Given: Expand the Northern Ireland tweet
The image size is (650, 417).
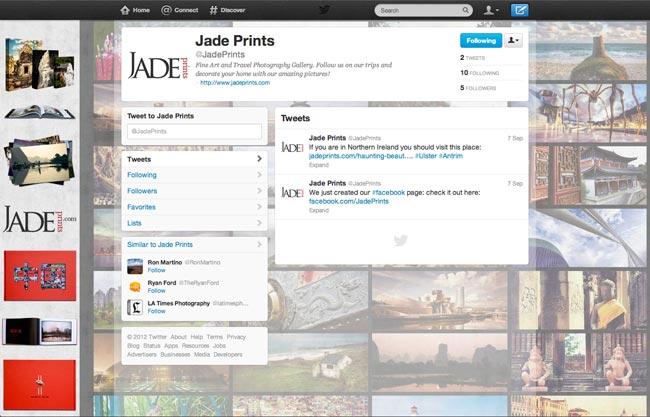Looking at the screenshot, I should (x=319, y=165).
